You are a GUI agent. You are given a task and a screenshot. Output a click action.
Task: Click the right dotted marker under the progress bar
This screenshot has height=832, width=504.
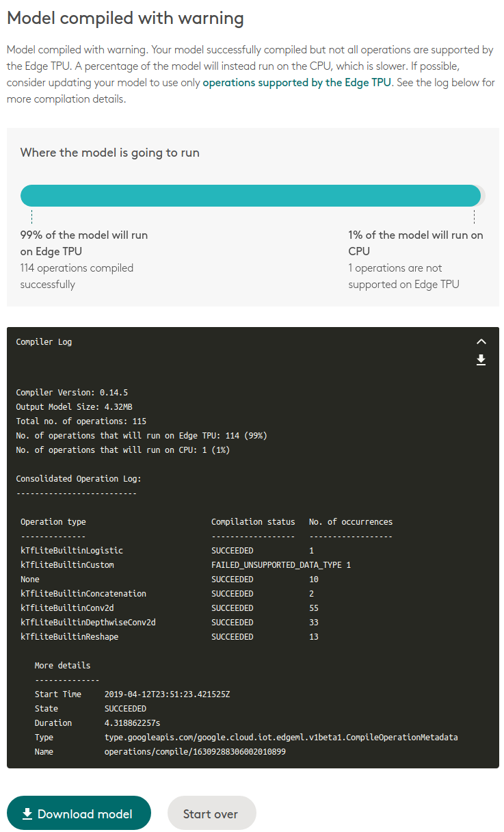[475, 216]
